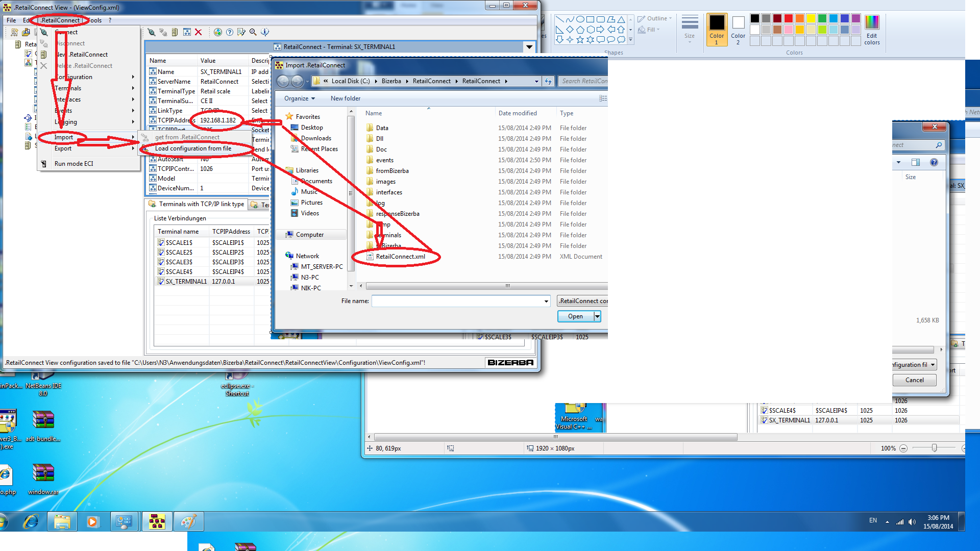Toggle the $SCALE4$ checkbox in Liste Verbindungen
The height and width of the screenshot is (551, 980).
(x=161, y=272)
